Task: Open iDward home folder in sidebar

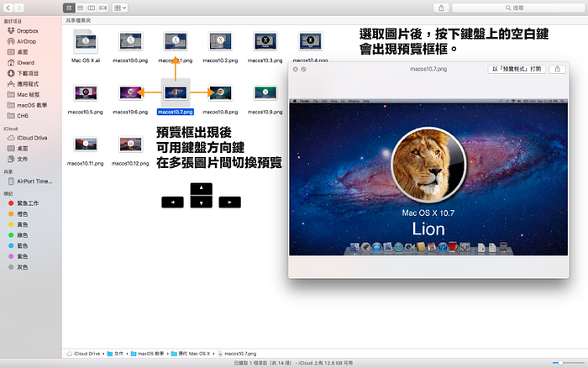Action: coord(25,63)
